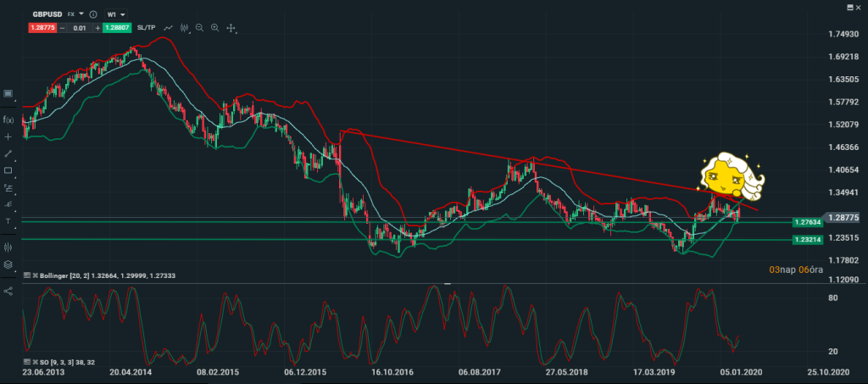
Task: Zoom in the chart
Action: coord(214,28)
